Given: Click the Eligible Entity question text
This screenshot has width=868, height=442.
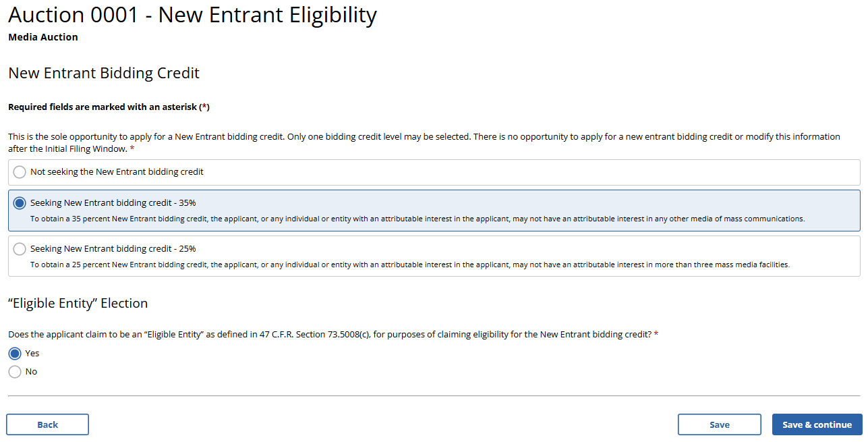Looking at the screenshot, I should tap(330, 335).
